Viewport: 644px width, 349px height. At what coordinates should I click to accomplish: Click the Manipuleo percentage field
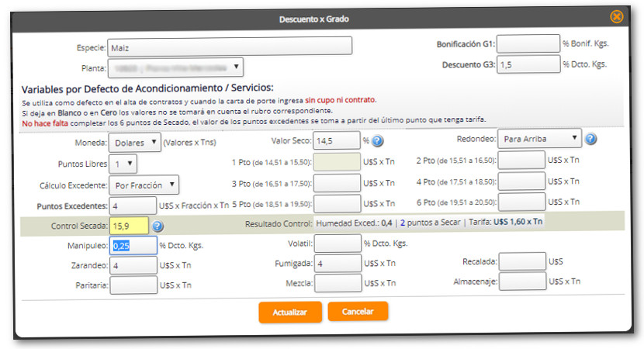click(133, 246)
